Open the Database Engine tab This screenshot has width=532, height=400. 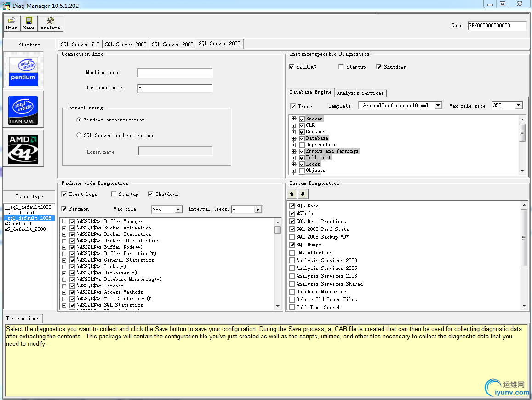[310, 92]
